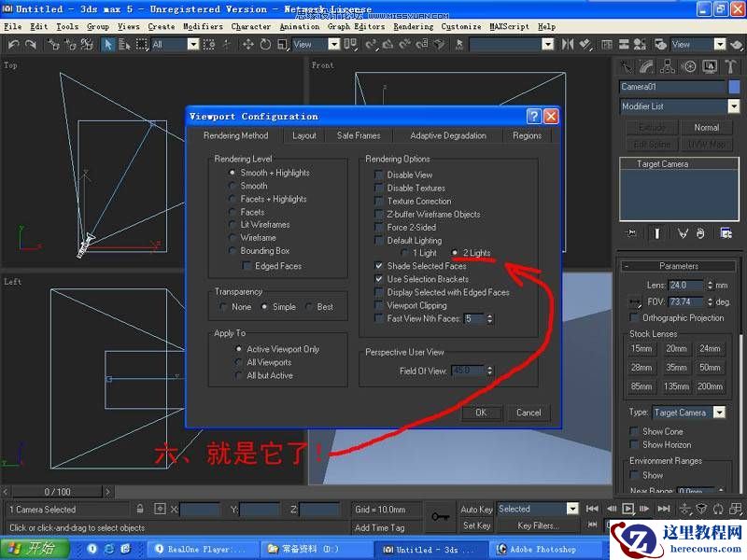Image resolution: width=747 pixels, height=560 pixels.
Task: Click the Undo arrow in the main toolbar
Action: coord(13,45)
